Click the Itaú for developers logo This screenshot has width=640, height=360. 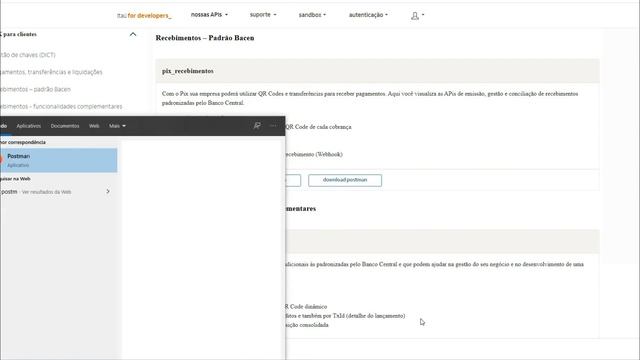tap(144, 16)
